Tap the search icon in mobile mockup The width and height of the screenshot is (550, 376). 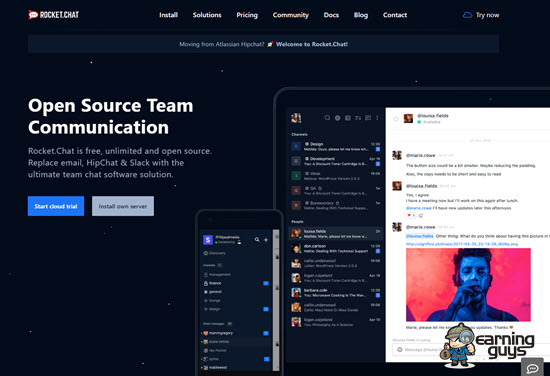click(x=257, y=240)
